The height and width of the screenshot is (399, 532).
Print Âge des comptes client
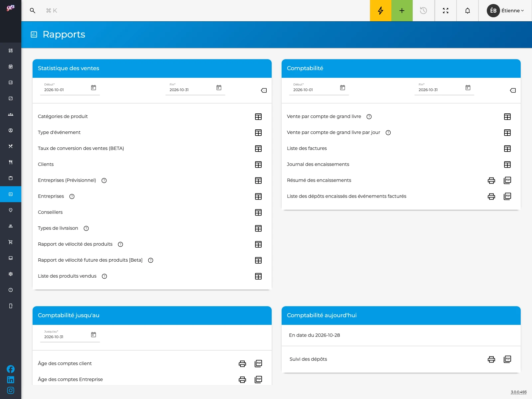click(242, 364)
